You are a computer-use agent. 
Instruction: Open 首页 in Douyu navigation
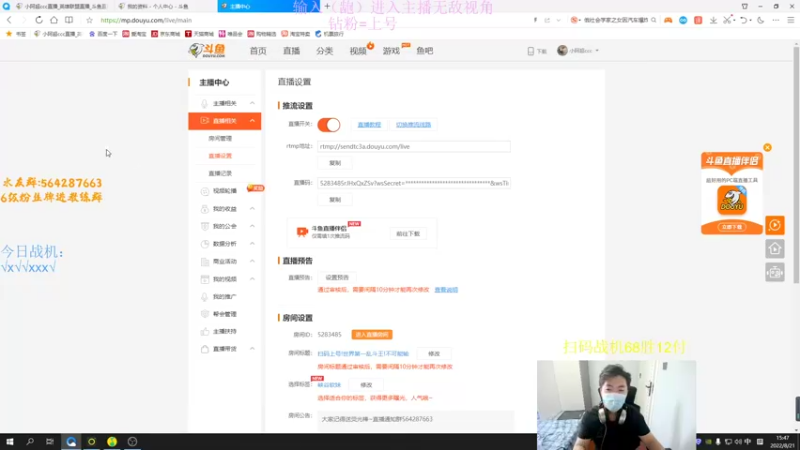(x=258, y=51)
